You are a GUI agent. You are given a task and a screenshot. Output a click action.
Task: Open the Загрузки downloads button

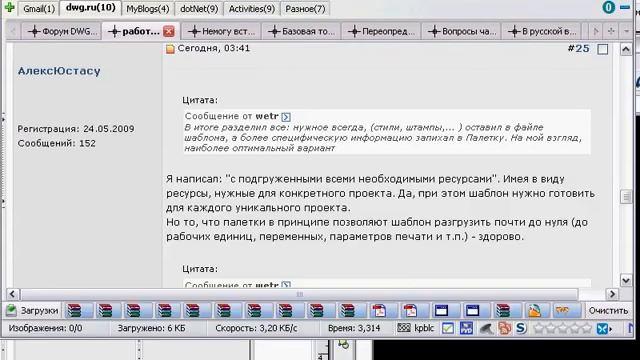tap(32, 311)
